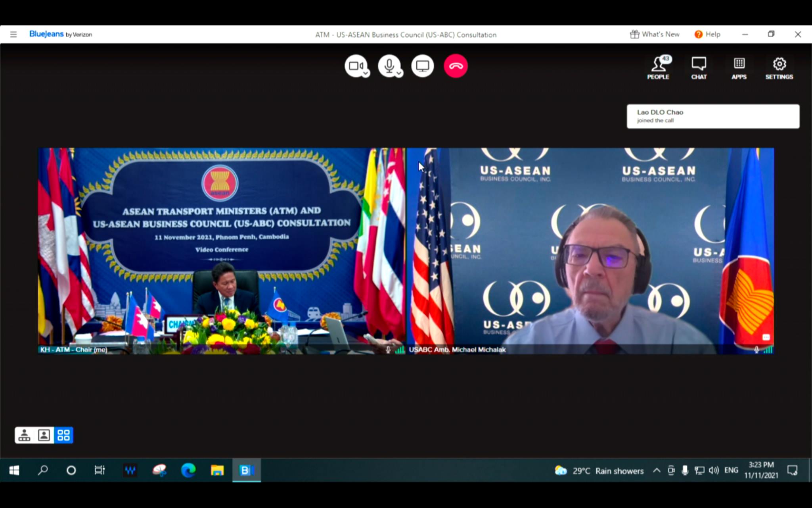The width and height of the screenshot is (812, 508).
Task: Click What's New link
Action: (x=655, y=35)
